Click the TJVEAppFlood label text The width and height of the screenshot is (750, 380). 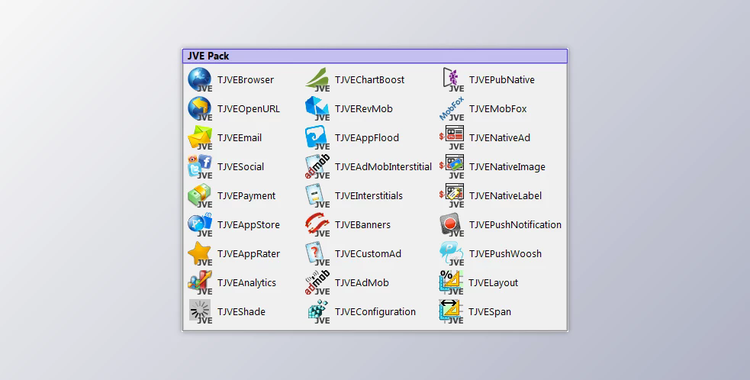tap(366, 138)
